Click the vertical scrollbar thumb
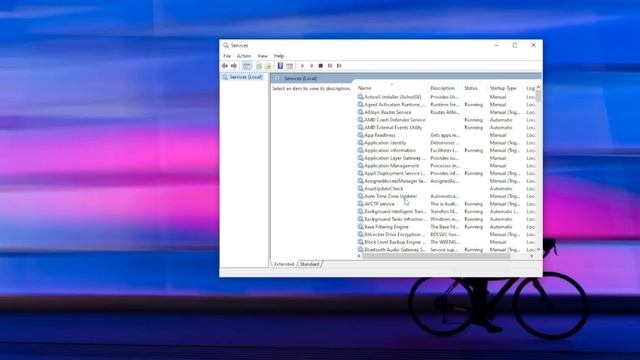The width and height of the screenshot is (640, 360). (x=538, y=96)
